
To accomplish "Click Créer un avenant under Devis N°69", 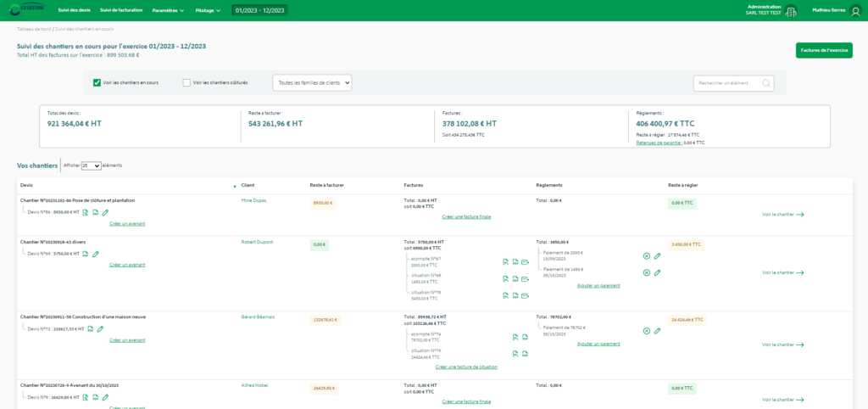I will [x=127, y=265].
